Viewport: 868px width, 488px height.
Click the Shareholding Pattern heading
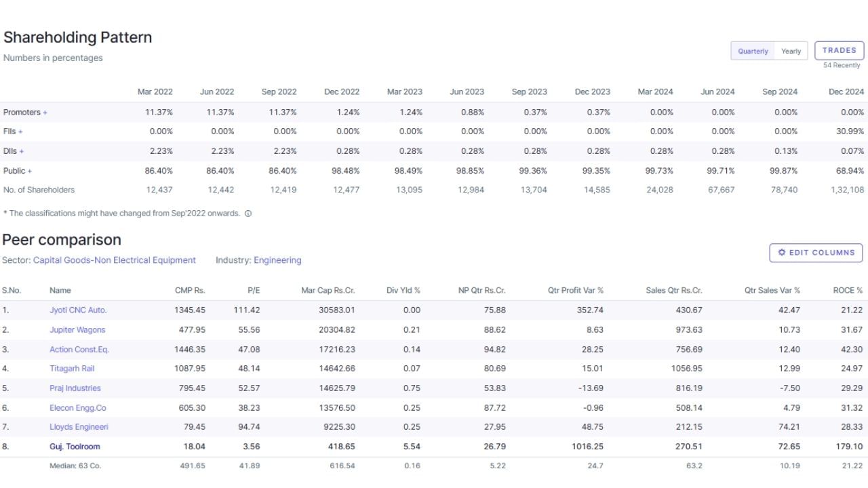point(77,37)
